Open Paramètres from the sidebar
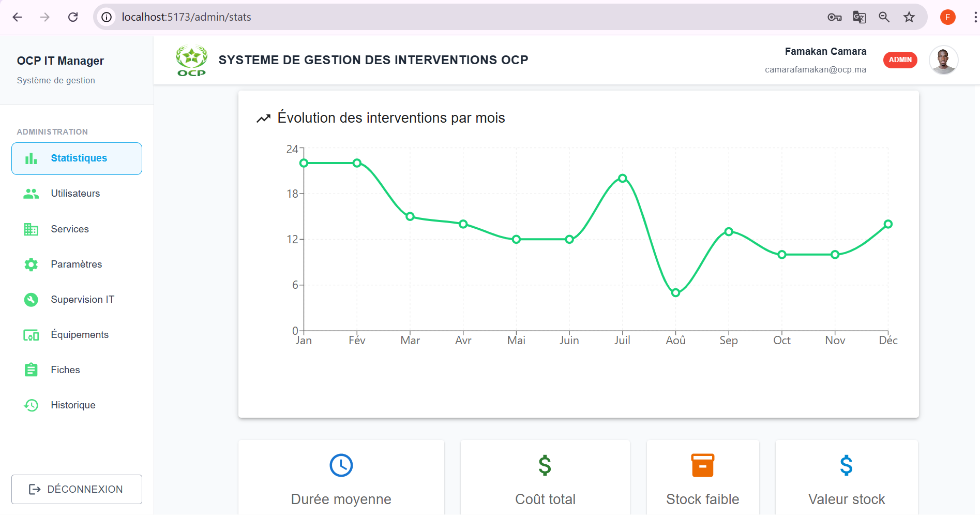 (76, 264)
